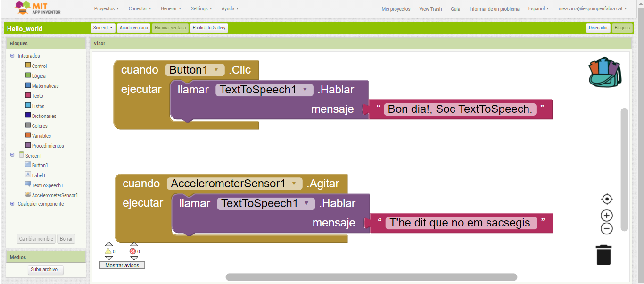Click the yellow warning triangle icon

[x=108, y=251]
